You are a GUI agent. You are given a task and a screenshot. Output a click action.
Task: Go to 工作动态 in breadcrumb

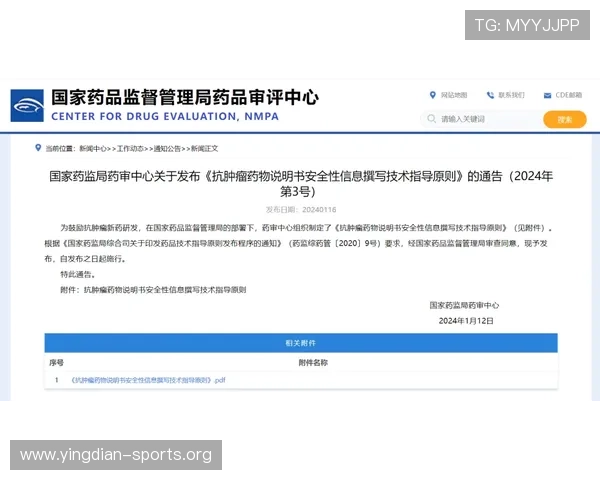pyautogui.click(x=130, y=149)
